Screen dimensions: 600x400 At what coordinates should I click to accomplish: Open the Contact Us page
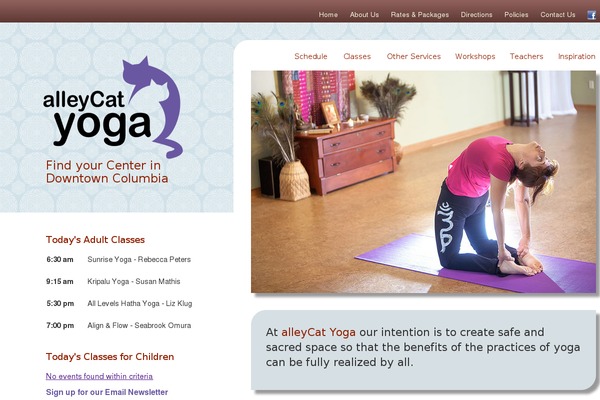click(x=558, y=15)
